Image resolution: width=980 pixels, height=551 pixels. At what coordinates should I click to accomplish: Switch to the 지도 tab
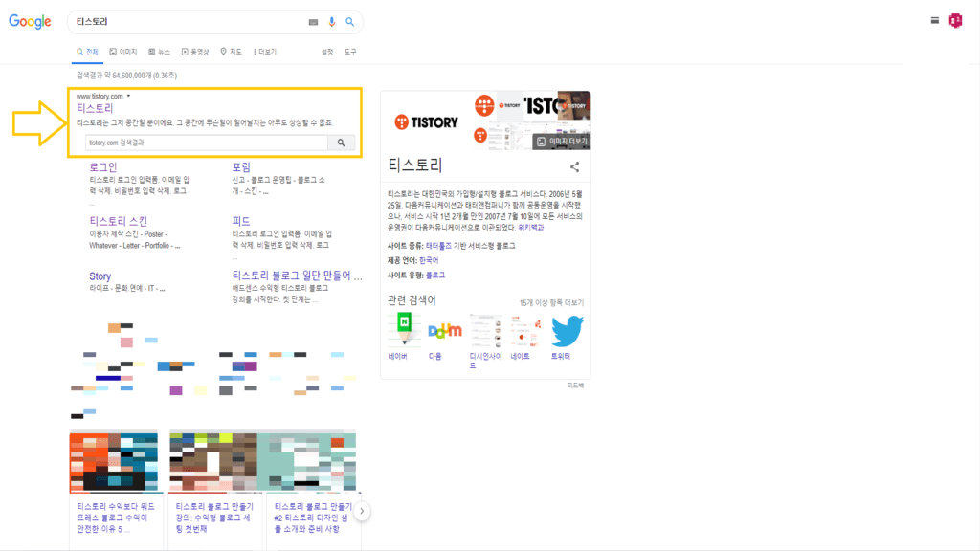tap(231, 52)
